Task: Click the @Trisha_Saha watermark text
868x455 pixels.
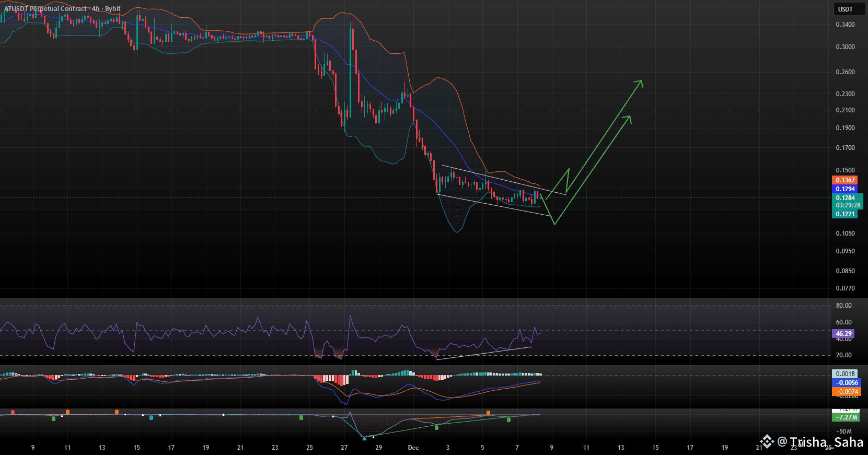Action: tap(820, 442)
